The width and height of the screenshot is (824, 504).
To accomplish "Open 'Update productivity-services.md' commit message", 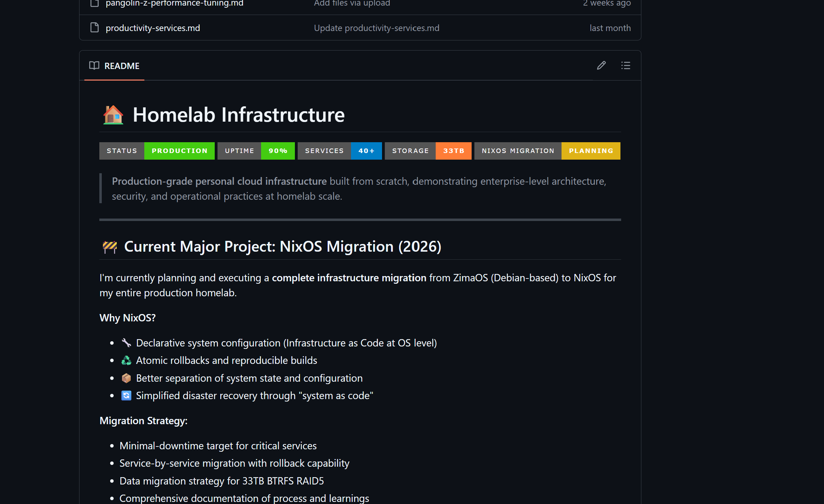I will pyautogui.click(x=376, y=28).
